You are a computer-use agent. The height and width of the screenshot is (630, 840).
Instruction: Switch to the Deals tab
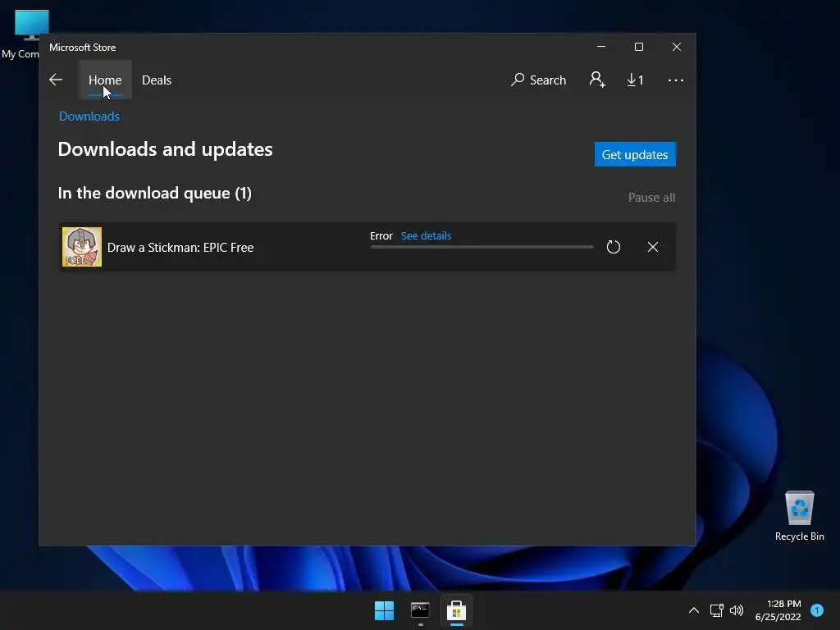(x=157, y=80)
